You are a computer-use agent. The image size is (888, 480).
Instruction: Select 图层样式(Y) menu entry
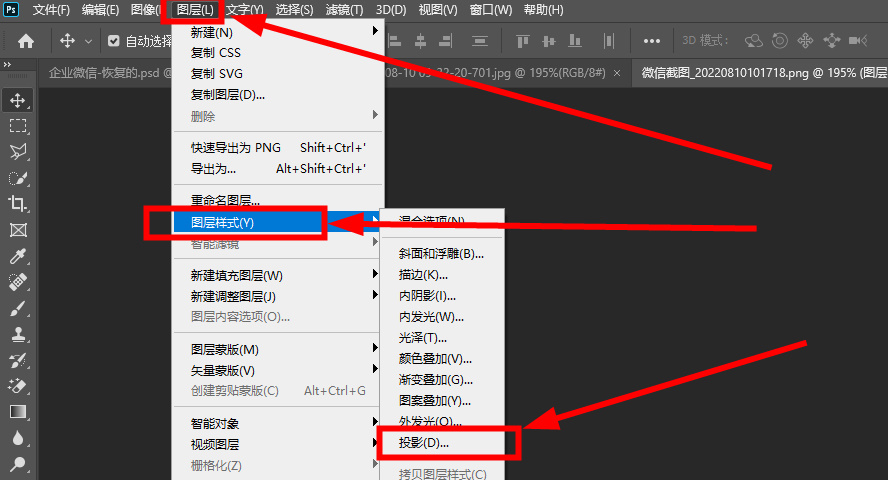pos(278,222)
